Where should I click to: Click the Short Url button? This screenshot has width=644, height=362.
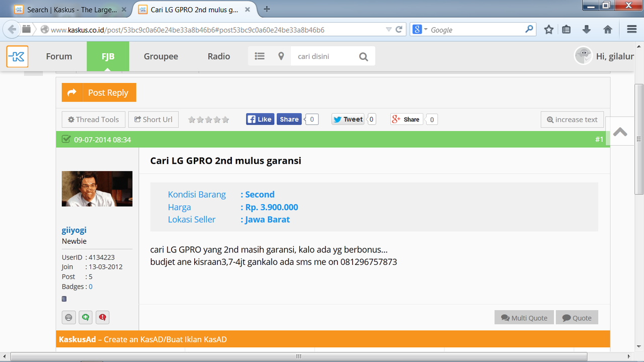[x=153, y=120]
